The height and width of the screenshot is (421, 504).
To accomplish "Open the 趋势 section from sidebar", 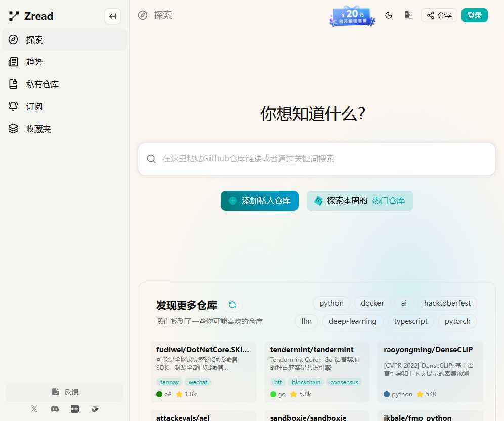I will [13, 62].
